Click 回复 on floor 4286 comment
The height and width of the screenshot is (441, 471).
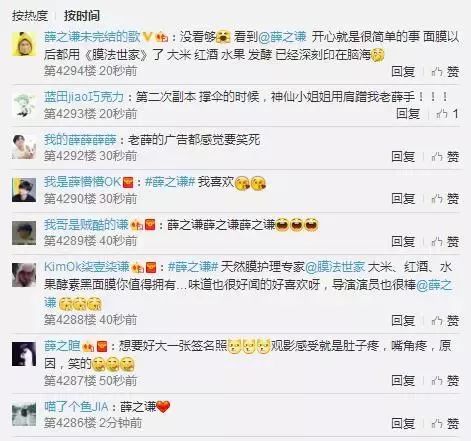click(x=403, y=423)
